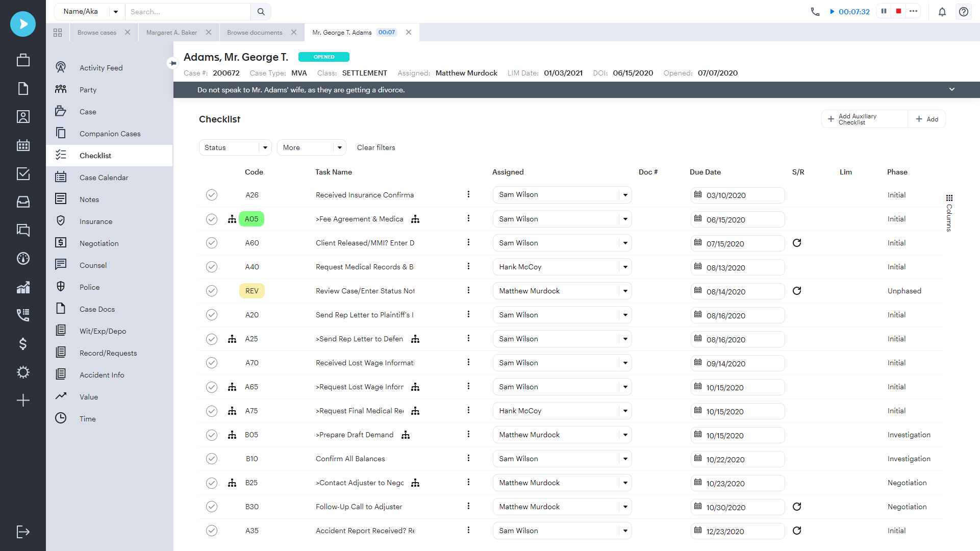Collapse the divorce warning banner

click(951, 89)
